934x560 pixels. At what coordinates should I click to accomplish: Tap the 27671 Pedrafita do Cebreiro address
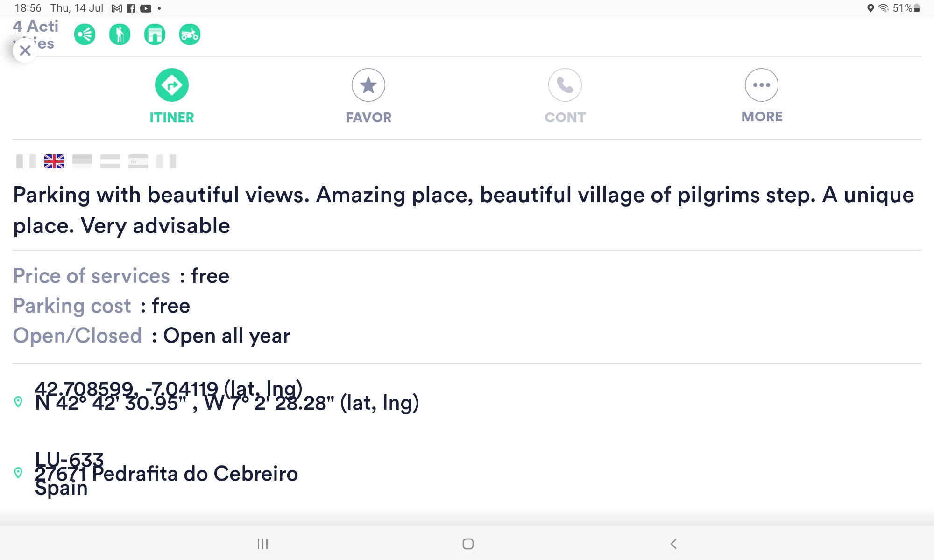pos(166,474)
